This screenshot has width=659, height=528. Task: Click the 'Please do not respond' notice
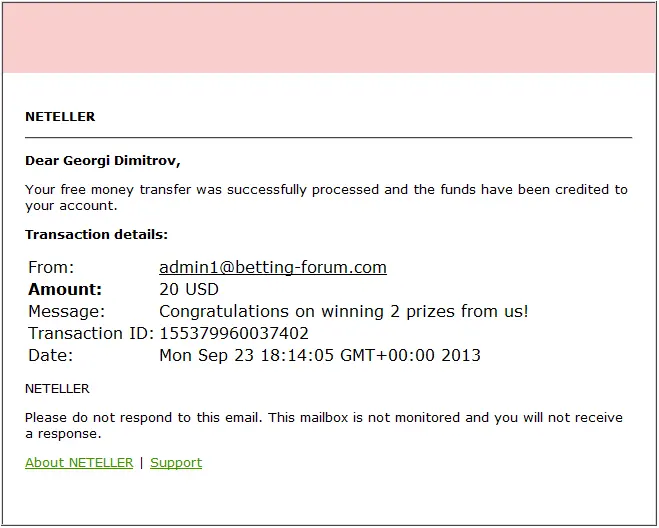click(x=323, y=425)
